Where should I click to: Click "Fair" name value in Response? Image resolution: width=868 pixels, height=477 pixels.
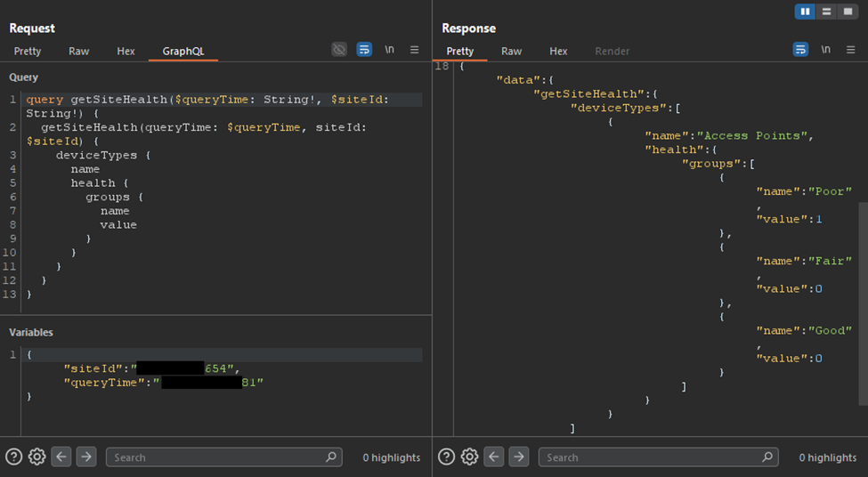click(x=830, y=261)
